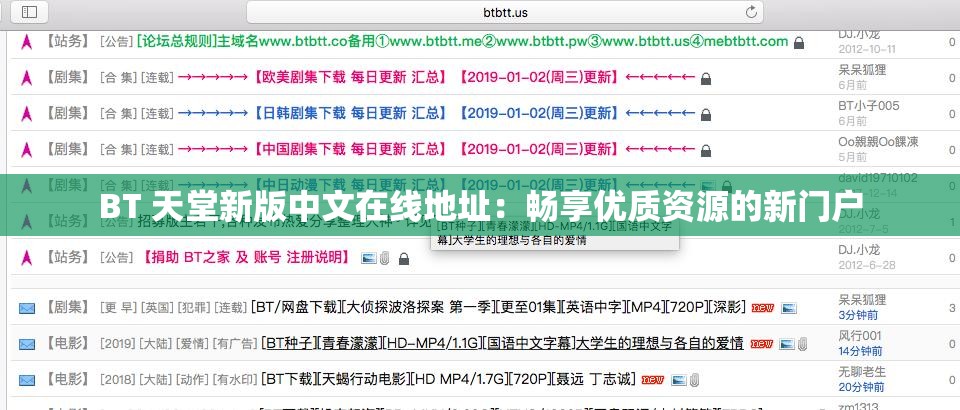
Task: Open 呆呆狐狸 author of 欧美剧集下载 thread
Action: [x=862, y=70]
